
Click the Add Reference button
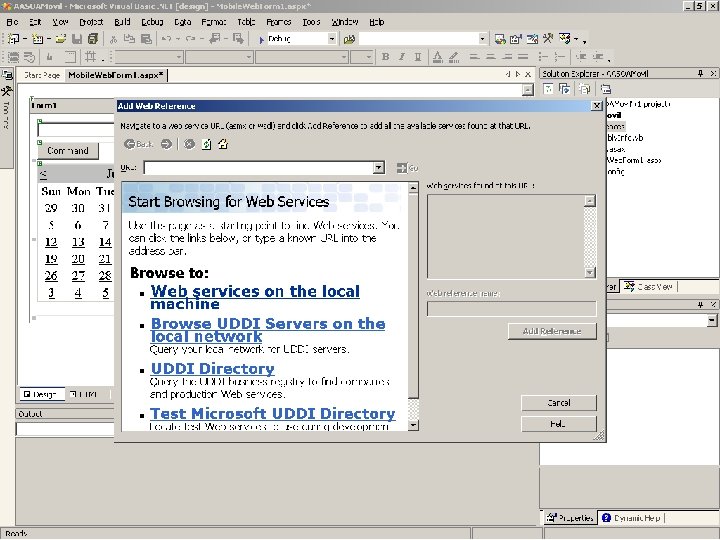[x=552, y=331]
